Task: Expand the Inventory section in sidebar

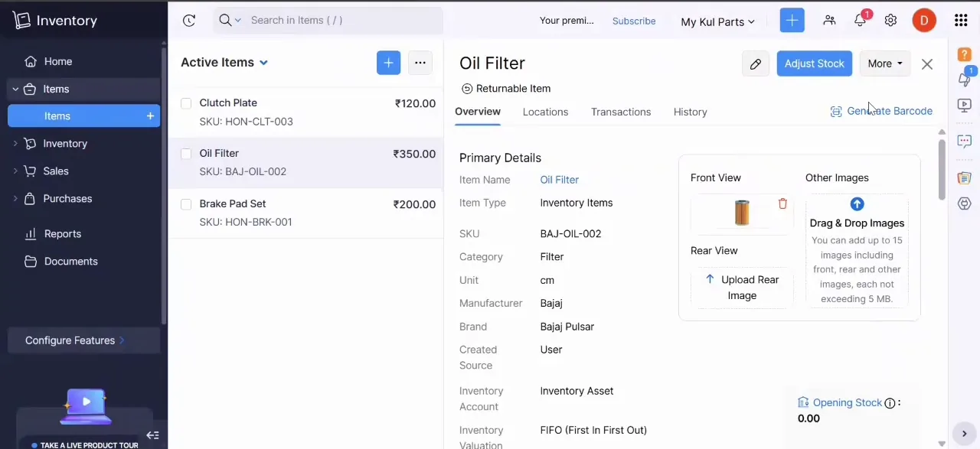Action: point(15,144)
